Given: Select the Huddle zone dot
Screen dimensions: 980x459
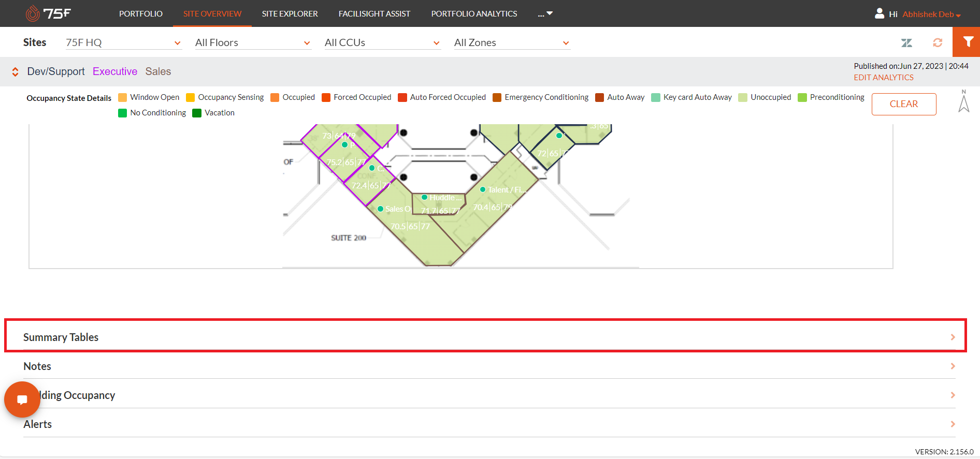Looking at the screenshot, I should tap(424, 197).
